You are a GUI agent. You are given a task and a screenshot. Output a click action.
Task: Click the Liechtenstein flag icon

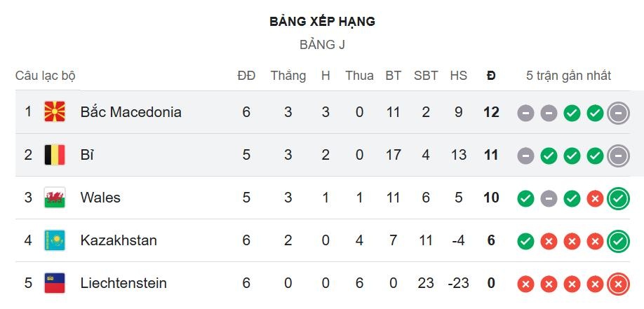click(x=55, y=283)
